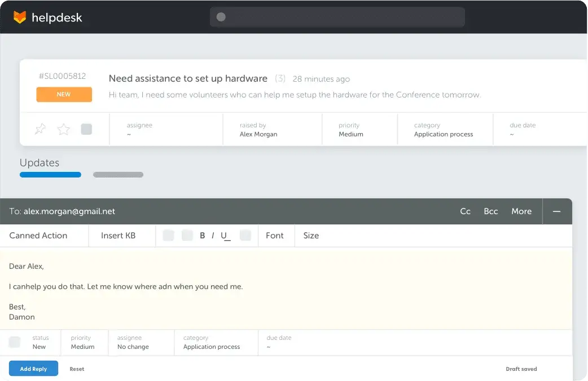The height and width of the screenshot is (381, 588).
Task: Tick the checkbox beside reply status
Action: (x=15, y=342)
